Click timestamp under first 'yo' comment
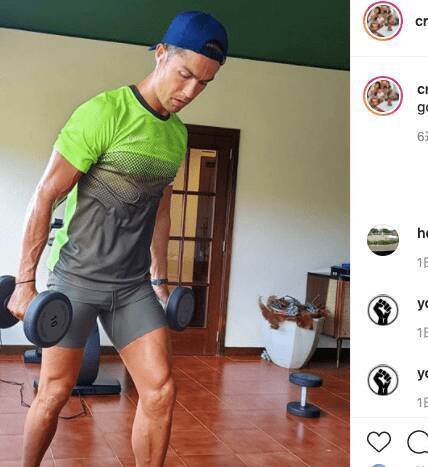 [x=423, y=332]
